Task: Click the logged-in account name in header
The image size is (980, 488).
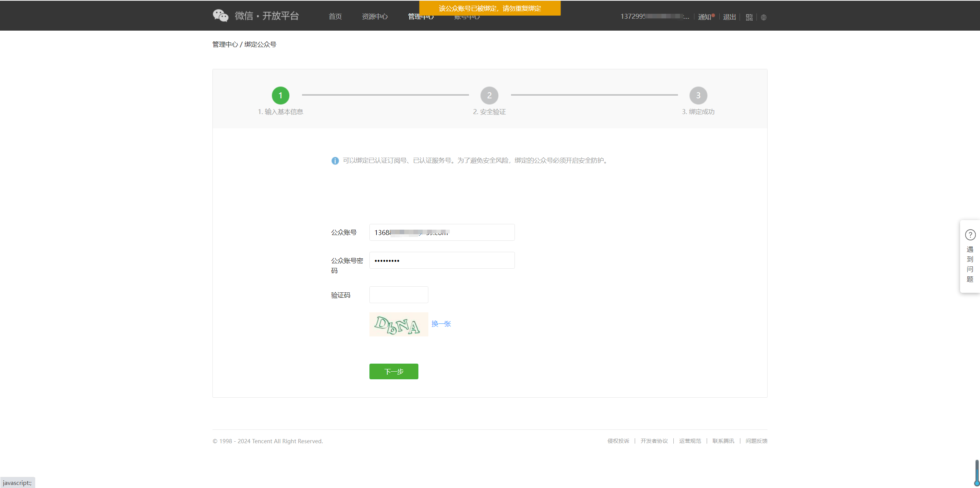Action: coord(655,16)
